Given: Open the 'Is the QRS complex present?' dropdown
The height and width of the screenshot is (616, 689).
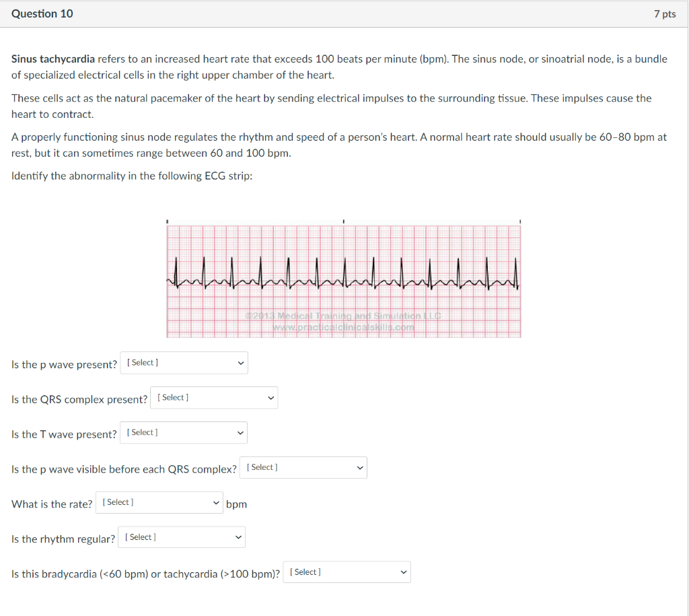Looking at the screenshot, I should point(213,397).
